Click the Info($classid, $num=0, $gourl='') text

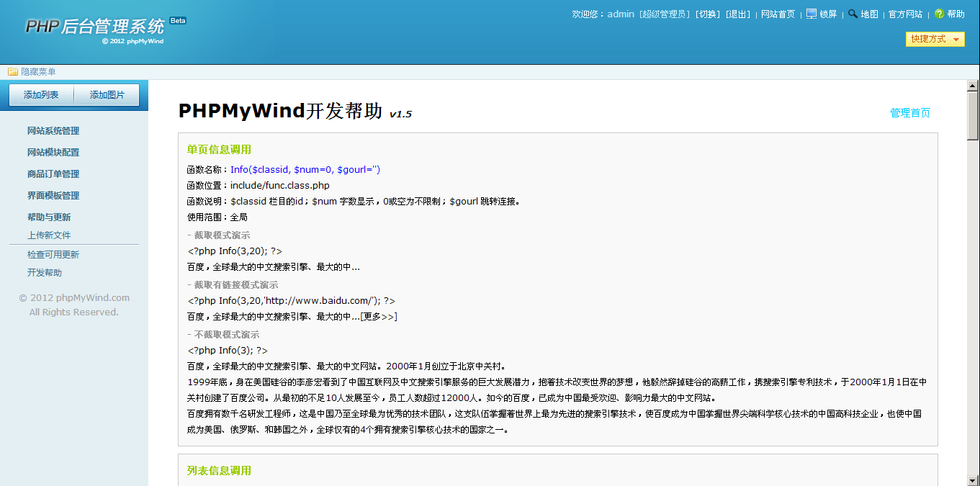tap(305, 170)
